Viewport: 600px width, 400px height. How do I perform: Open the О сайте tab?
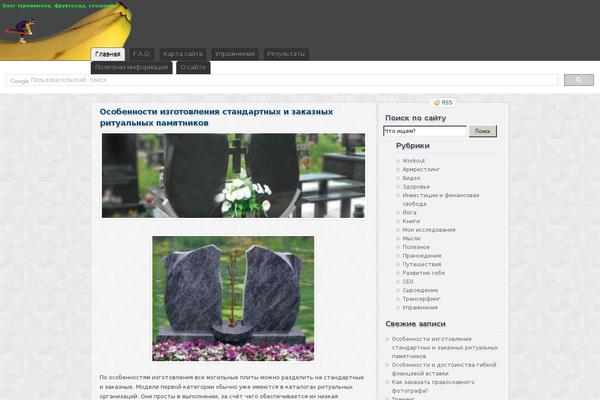193,67
